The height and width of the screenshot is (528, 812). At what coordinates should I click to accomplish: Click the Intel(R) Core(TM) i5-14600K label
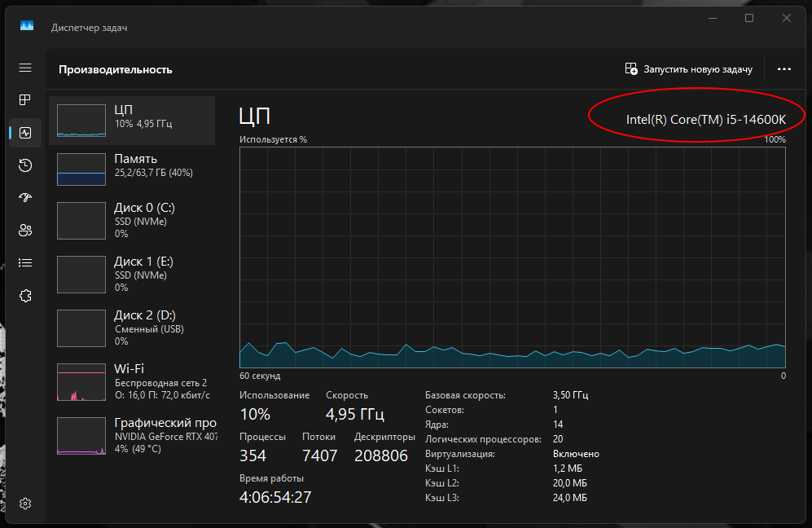(x=706, y=120)
